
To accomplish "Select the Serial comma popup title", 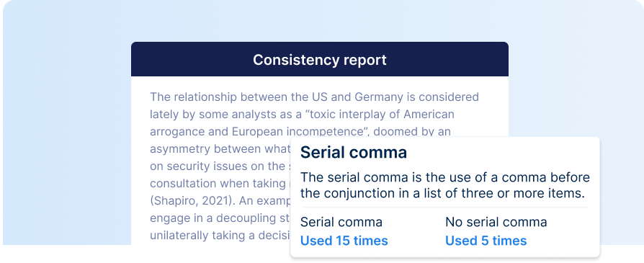I will (354, 153).
